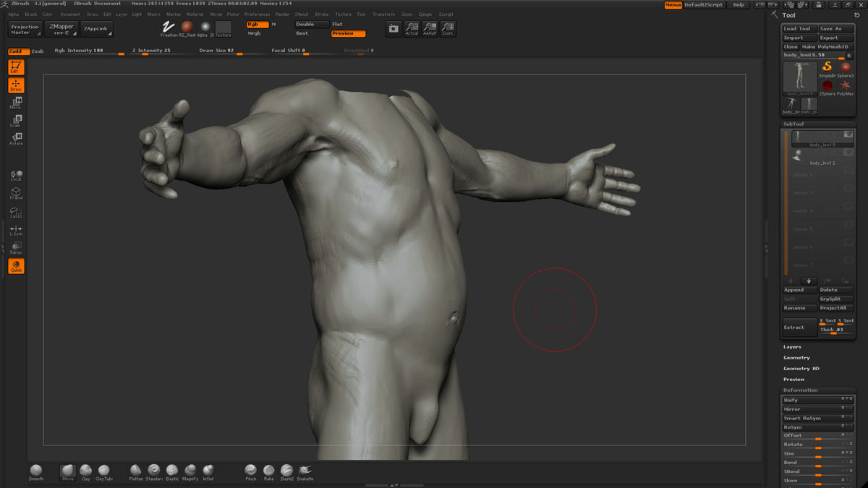The image size is (868, 488).
Task: Expand the Geometry subpalette
Action: coord(796,358)
